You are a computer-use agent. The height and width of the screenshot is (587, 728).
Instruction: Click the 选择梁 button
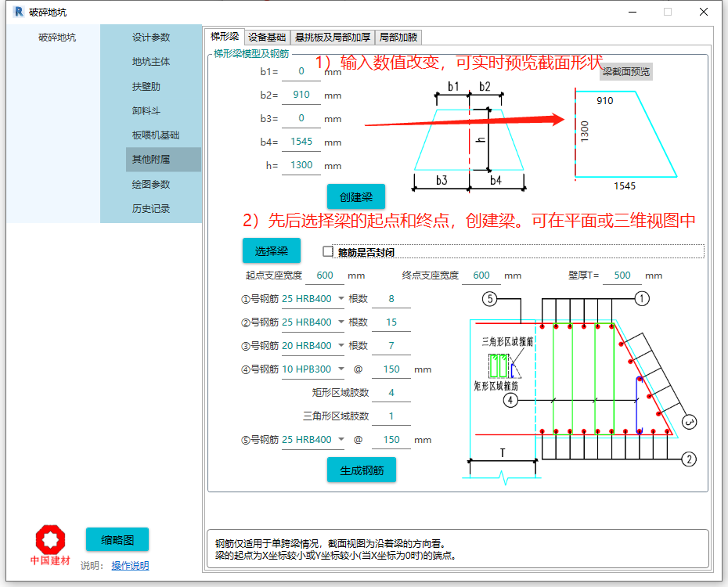click(272, 251)
